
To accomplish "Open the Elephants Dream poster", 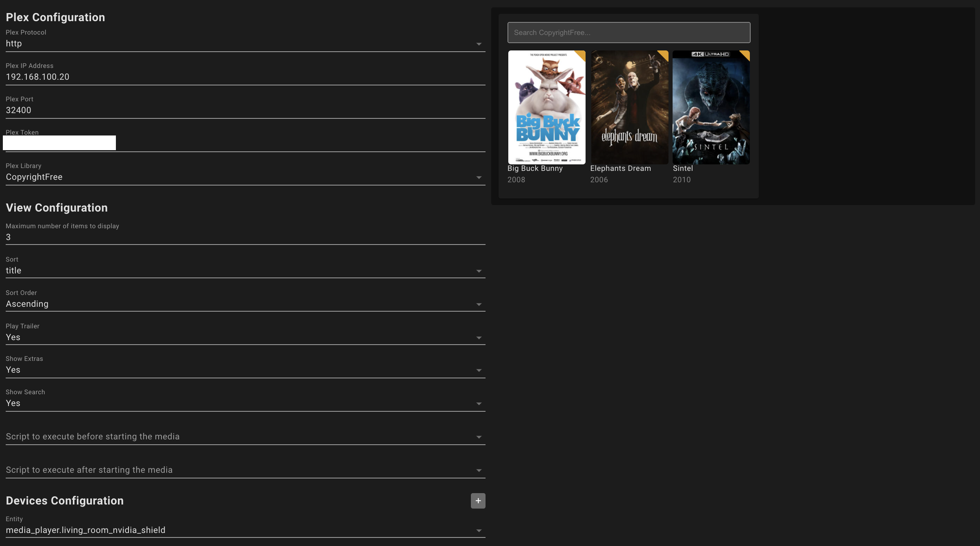I will 629,107.
